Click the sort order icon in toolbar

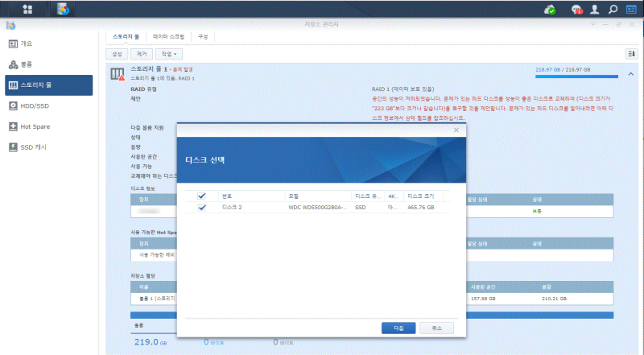click(x=632, y=54)
